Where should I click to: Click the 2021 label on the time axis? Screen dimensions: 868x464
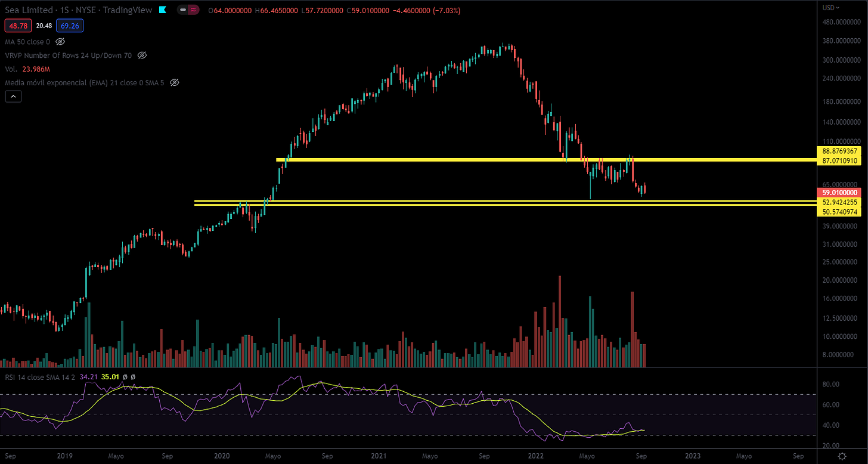(379, 456)
